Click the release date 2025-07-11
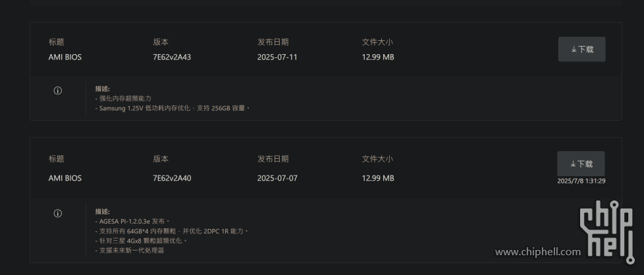Image resolution: width=644 pixels, height=275 pixels. point(277,57)
